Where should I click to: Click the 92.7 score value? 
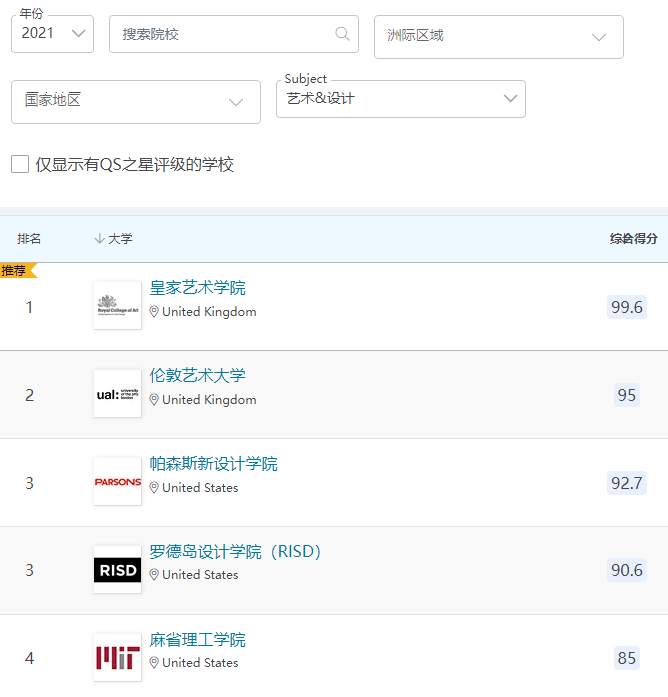tap(627, 483)
